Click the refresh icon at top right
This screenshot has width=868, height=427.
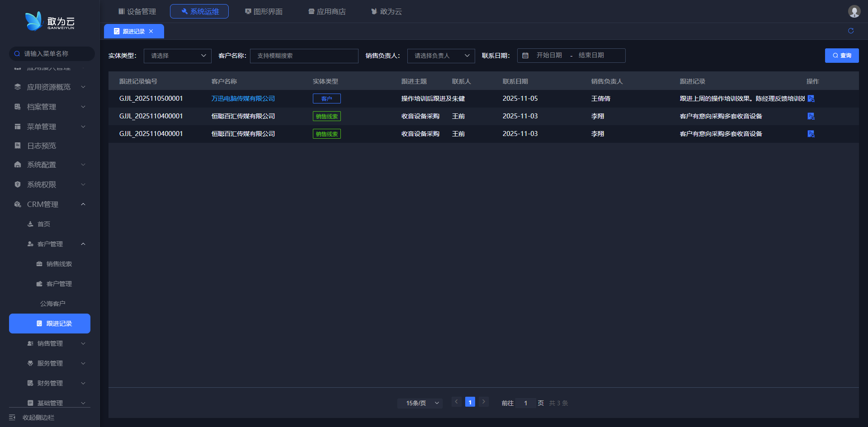(851, 31)
